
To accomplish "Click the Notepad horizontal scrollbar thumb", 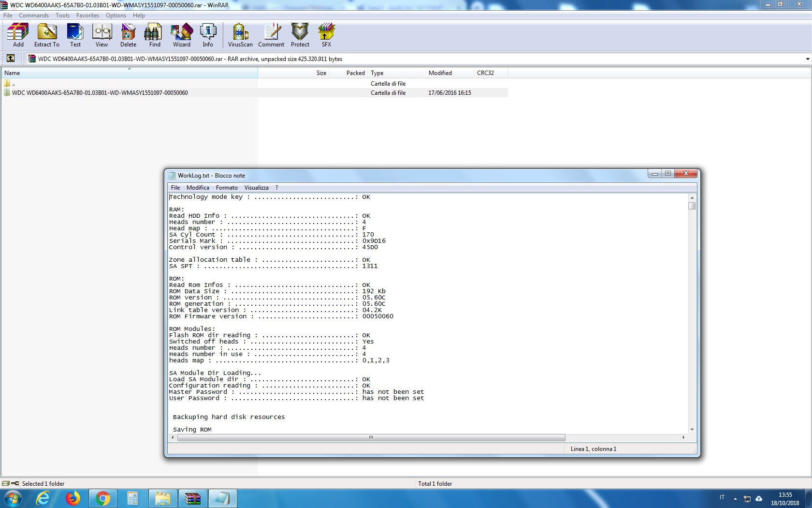I will (371, 438).
